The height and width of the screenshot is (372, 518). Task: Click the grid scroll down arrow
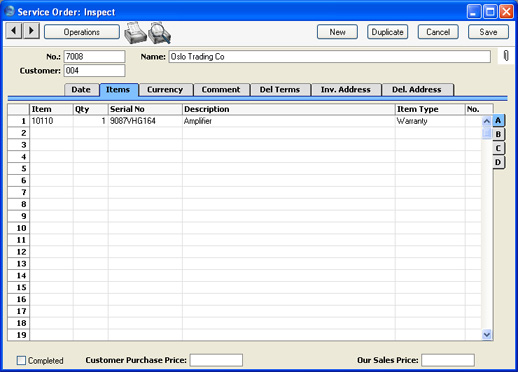tap(487, 334)
